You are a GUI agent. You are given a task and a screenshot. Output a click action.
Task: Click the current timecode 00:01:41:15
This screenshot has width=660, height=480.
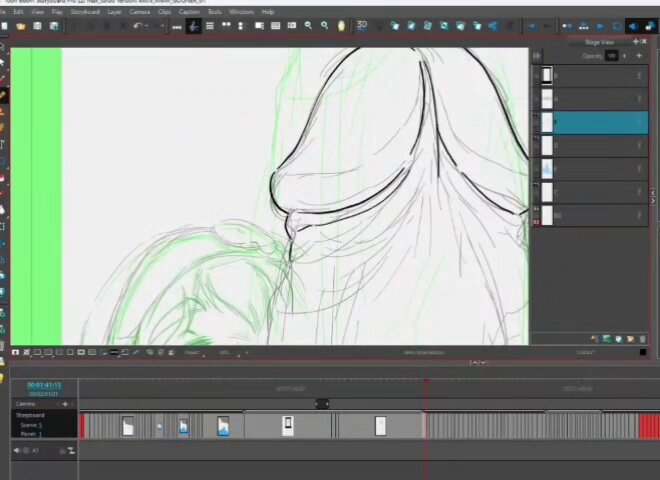coord(44,385)
